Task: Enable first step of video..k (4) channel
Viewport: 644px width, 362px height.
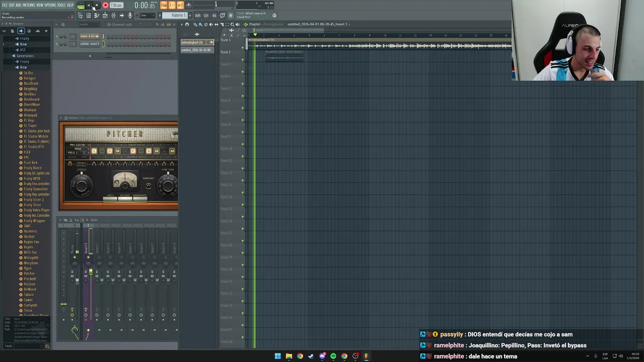Action: 109,36
